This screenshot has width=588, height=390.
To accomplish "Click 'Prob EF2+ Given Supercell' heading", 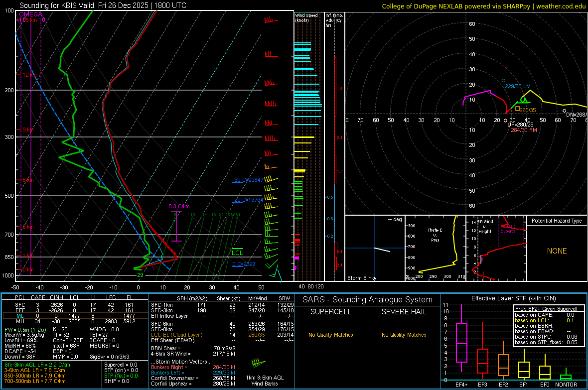I will tap(546, 309).
